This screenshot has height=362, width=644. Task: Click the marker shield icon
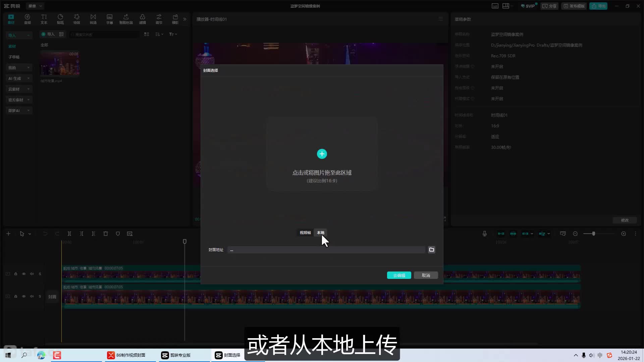click(x=118, y=234)
